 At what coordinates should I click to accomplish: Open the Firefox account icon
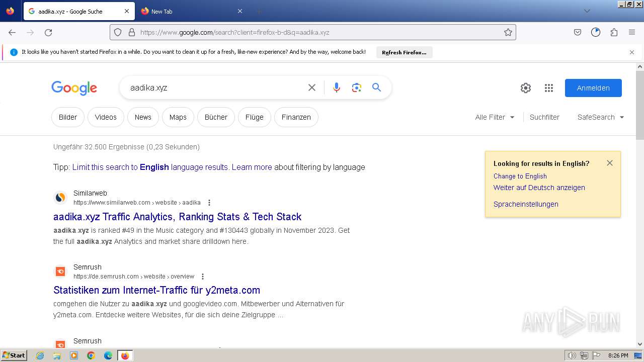pos(596,32)
